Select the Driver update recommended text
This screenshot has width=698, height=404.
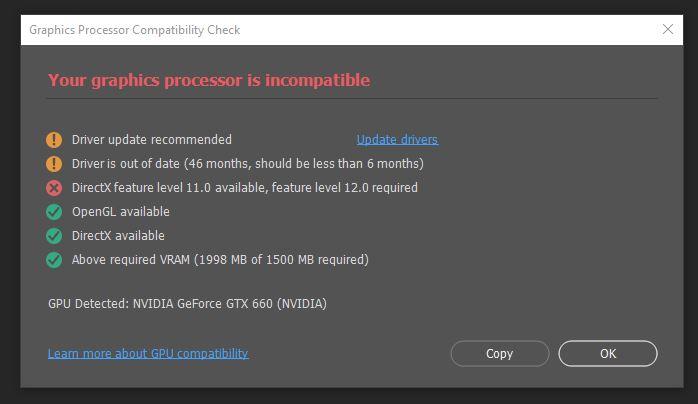coord(152,140)
